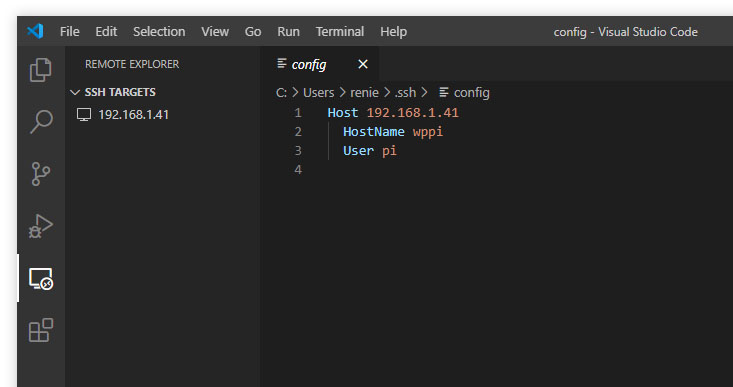Image resolution: width=733 pixels, height=387 pixels.
Task: Open the Run and Debug view icon
Action: pos(41,227)
